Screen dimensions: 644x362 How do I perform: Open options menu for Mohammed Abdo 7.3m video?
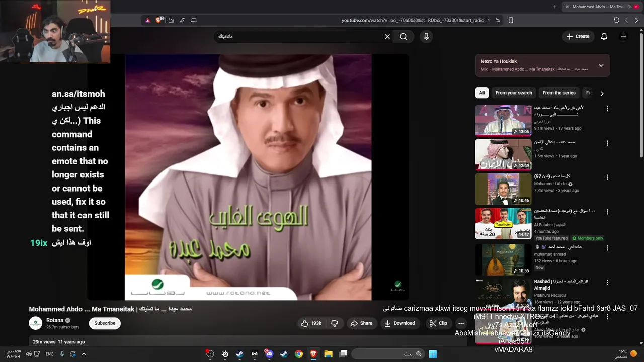coord(607,177)
